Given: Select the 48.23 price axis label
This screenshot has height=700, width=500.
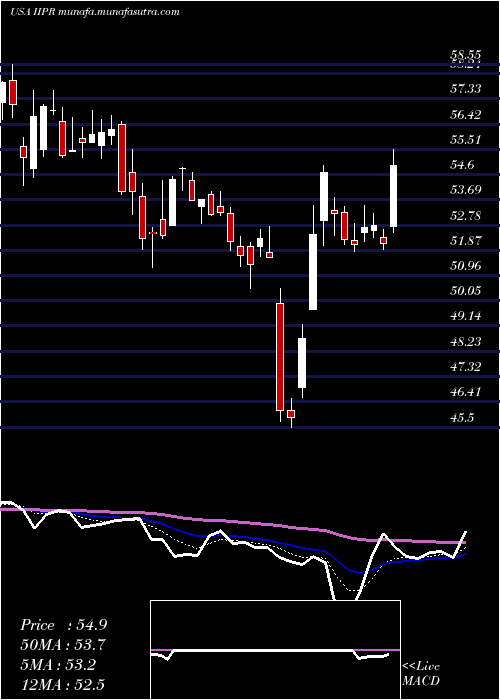Looking at the screenshot, I should click(x=466, y=342).
